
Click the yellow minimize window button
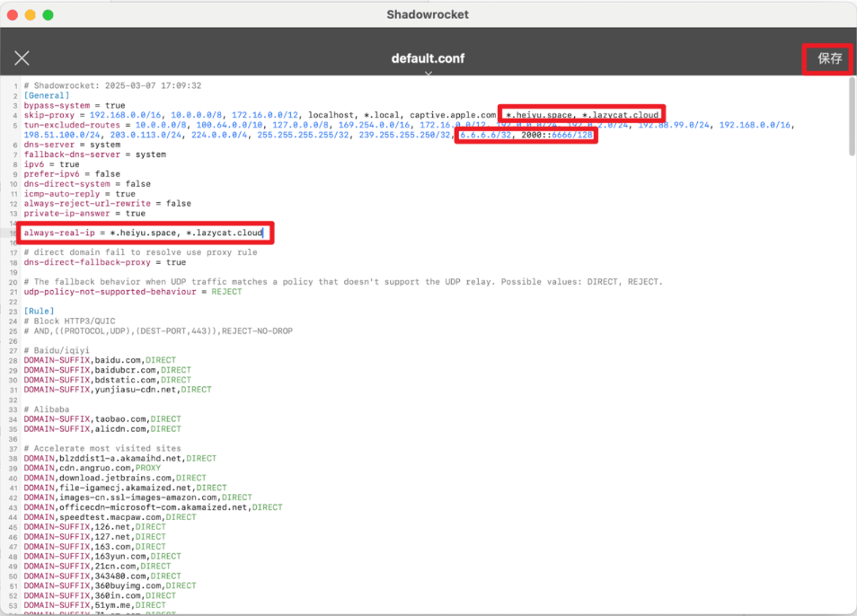click(x=30, y=14)
